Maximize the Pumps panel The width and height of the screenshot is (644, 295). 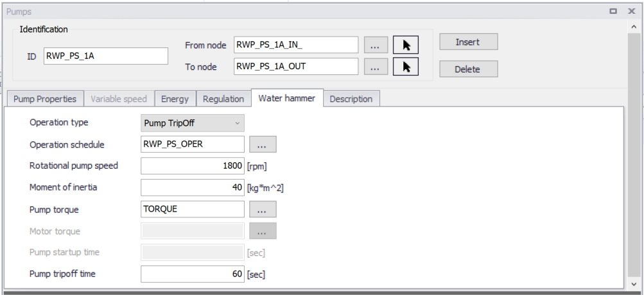[613, 11]
